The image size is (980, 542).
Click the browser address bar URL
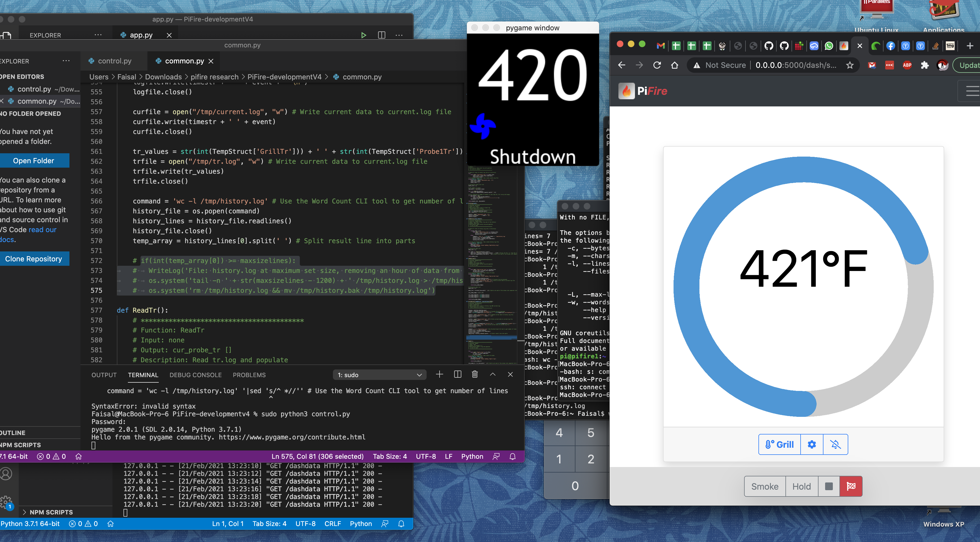(x=795, y=65)
